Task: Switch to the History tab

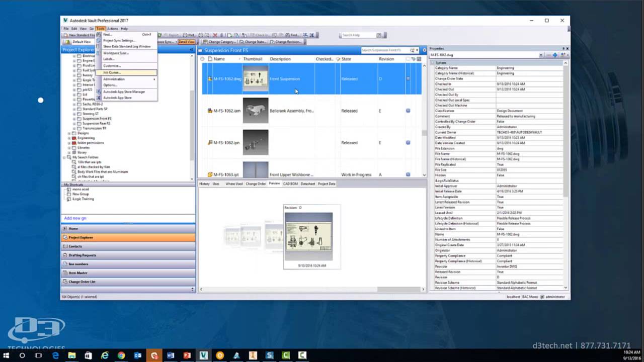Action: click(204, 184)
